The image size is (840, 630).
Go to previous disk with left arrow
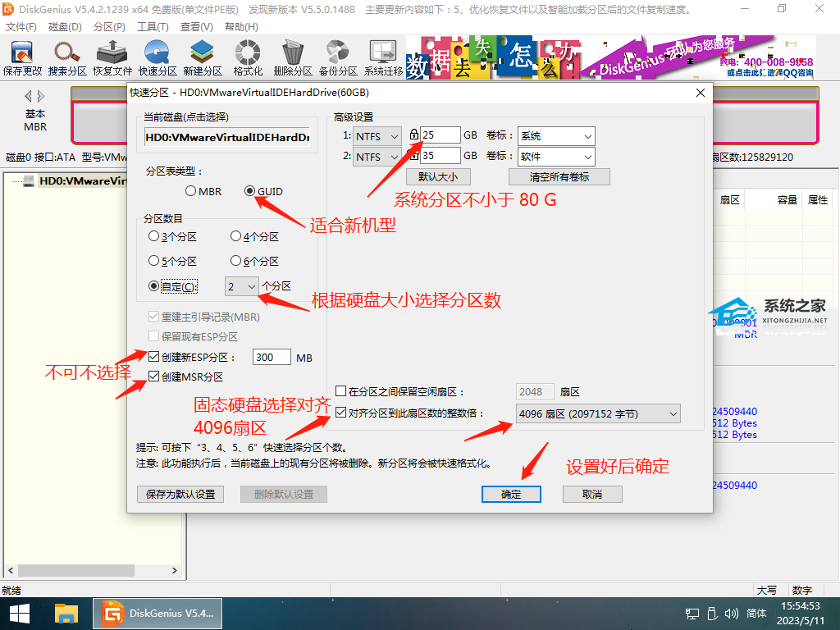coord(28,97)
